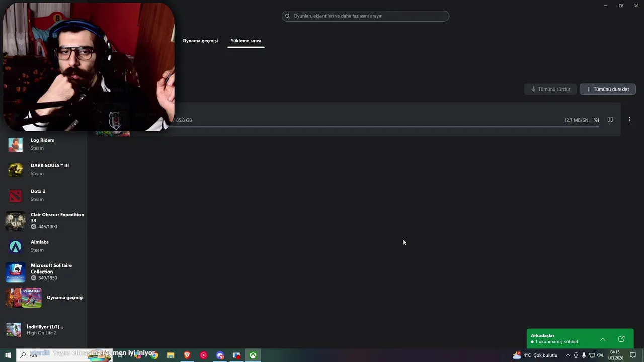This screenshot has height=362, width=644.
Task: Click Tümünü sürdür button
Action: click(550, 89)
